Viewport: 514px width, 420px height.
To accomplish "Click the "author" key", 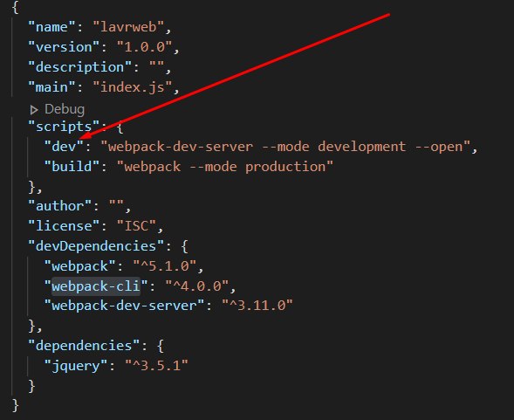I will pos(59,206).
